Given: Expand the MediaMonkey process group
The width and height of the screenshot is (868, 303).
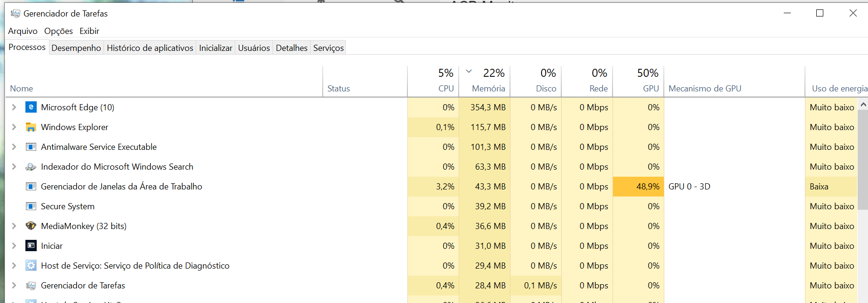Looking at the screenshot, I should (14, 226).
